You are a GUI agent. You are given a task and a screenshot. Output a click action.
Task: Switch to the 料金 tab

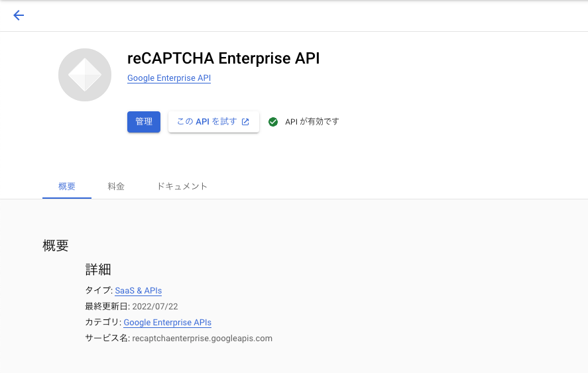pos(116,186)
